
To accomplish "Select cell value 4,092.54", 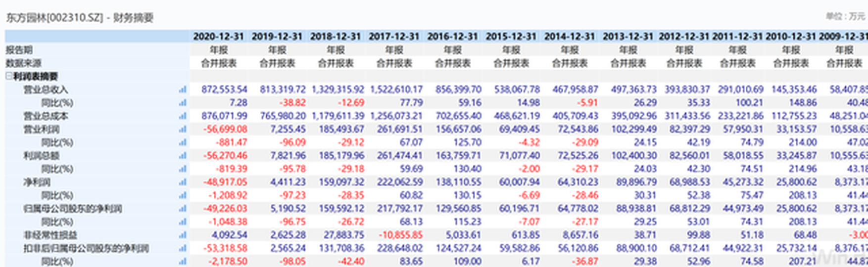I will pyautogui.click(x=229, y=235).
